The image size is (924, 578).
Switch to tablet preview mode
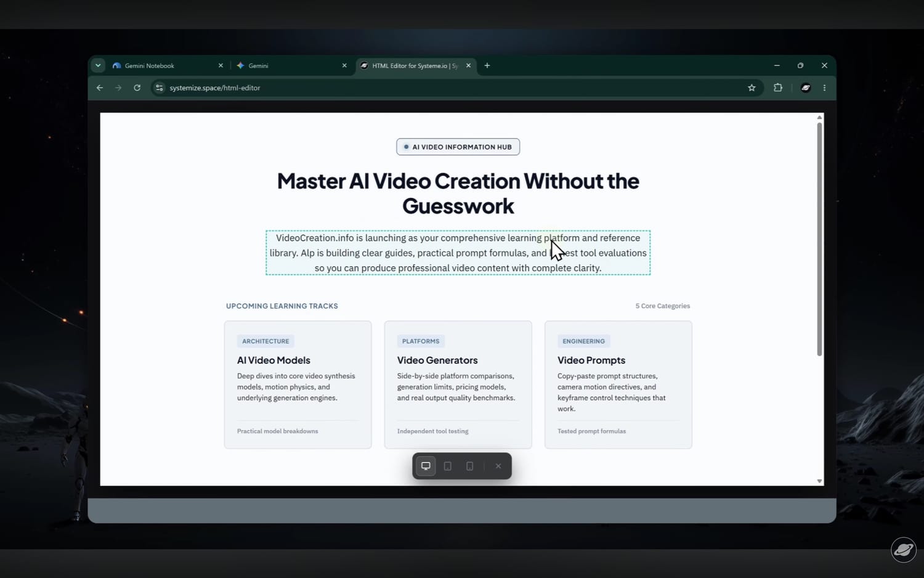pos(448,466)
